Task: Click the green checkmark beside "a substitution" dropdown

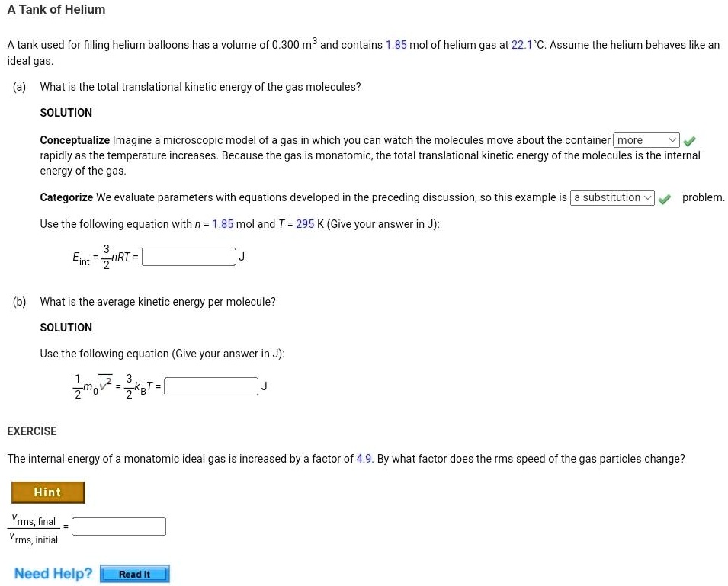Action: click(664, 197)
